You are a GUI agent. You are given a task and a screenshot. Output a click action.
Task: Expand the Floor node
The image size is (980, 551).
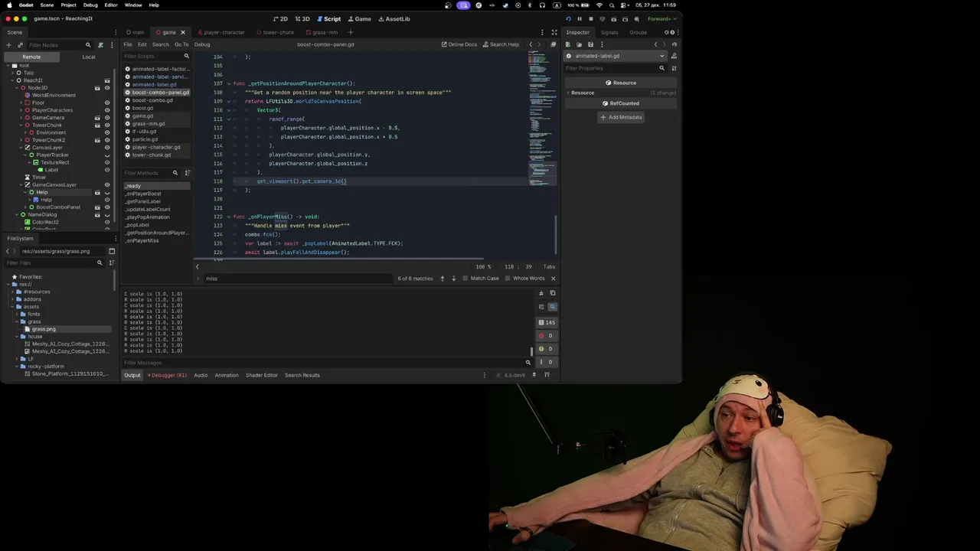click(21, 103)
